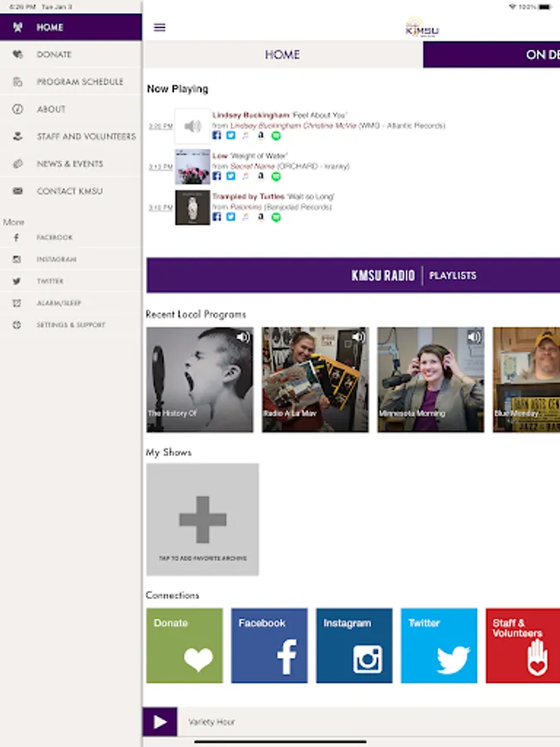Open the Instagram connection tile
Screen dimensions: 560x747
pyautogui.click(x=354, y=646)
